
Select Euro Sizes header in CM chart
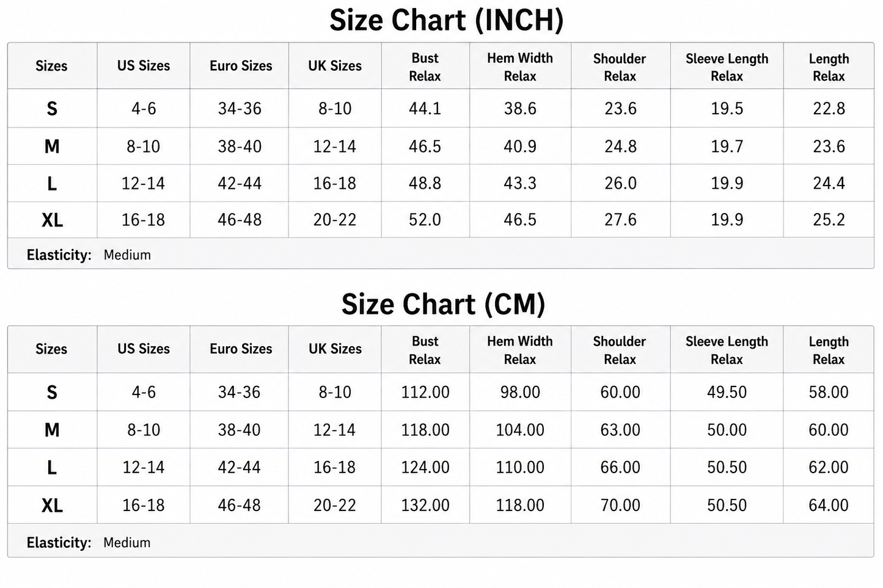coord(241,349)
